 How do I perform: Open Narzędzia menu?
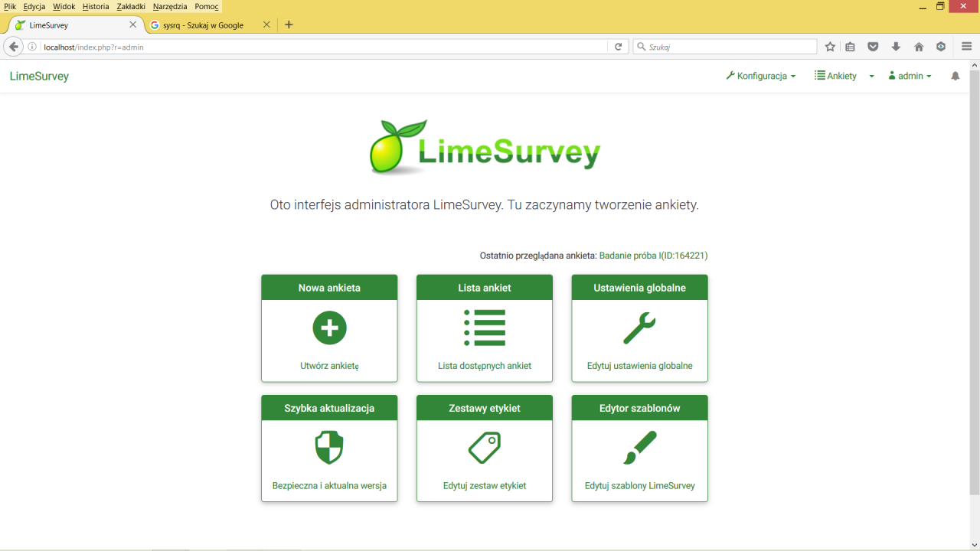tap(170, 6)
